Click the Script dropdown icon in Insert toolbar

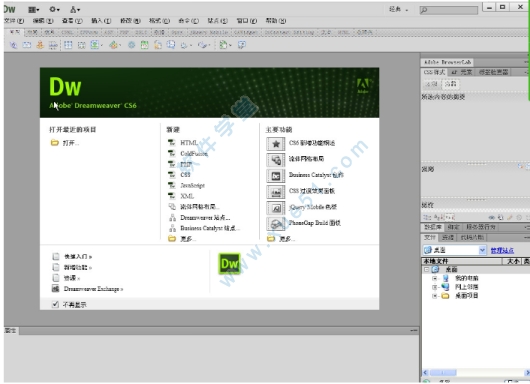point(204,45)
